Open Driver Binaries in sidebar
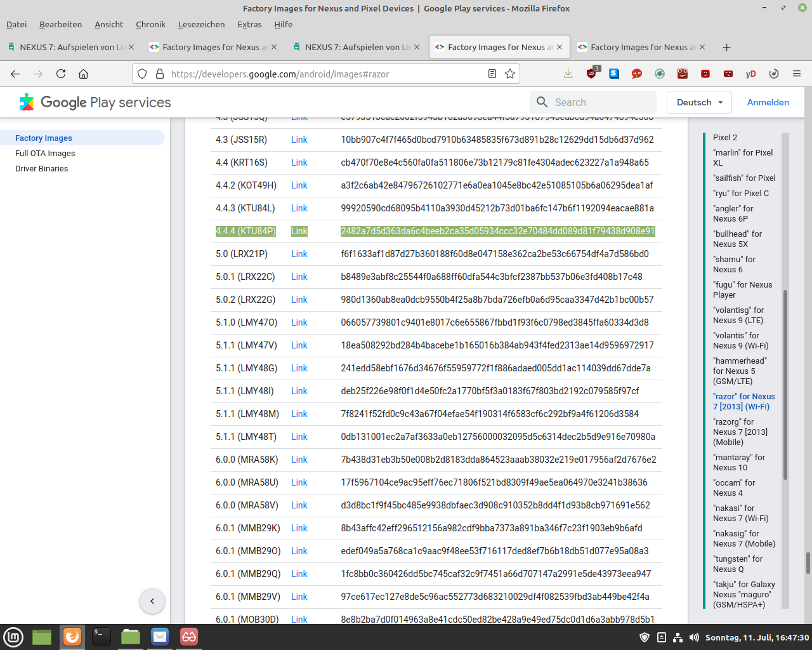Image resolution: width=812 pixels, height=650 pixels. click(x=41, y=168)
